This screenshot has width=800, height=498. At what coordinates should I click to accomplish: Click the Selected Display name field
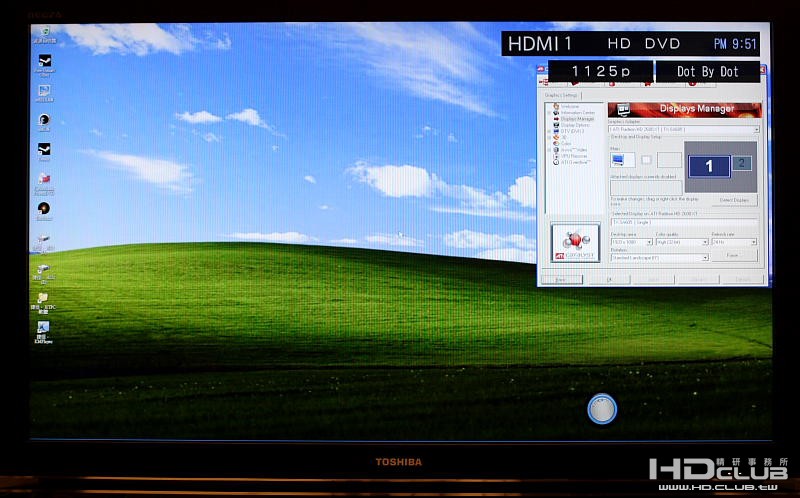click(684, 222)
